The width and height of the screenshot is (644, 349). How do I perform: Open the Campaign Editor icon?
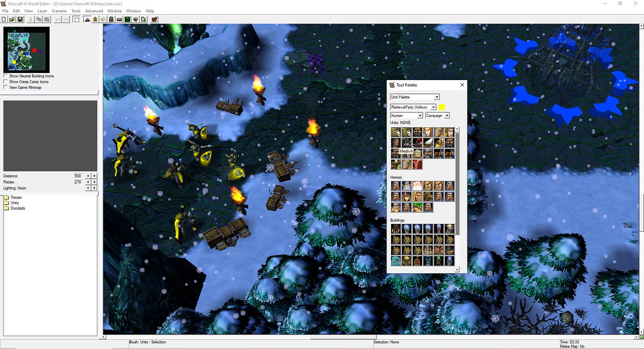pos(119,19)
